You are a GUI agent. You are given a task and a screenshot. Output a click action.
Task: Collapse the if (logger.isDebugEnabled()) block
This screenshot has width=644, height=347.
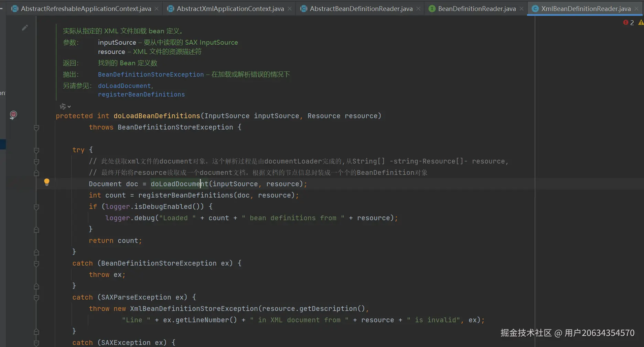[x=36, y=207]
